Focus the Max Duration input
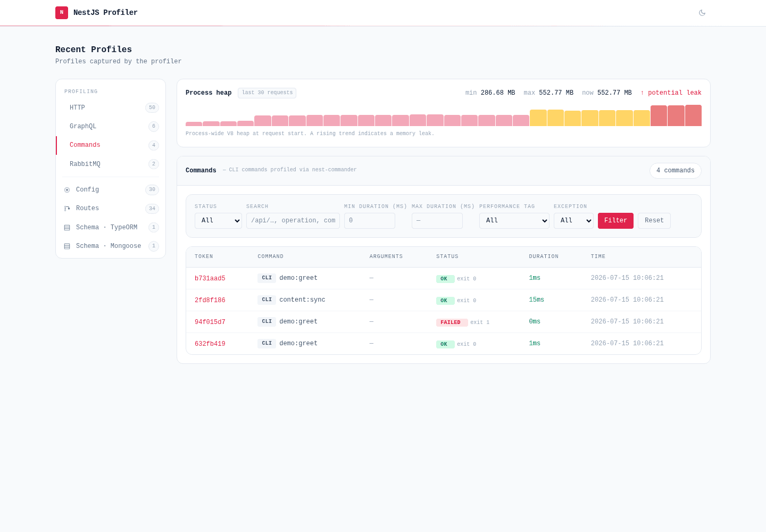This screenshot has height=532, width=766. point(437,221)
